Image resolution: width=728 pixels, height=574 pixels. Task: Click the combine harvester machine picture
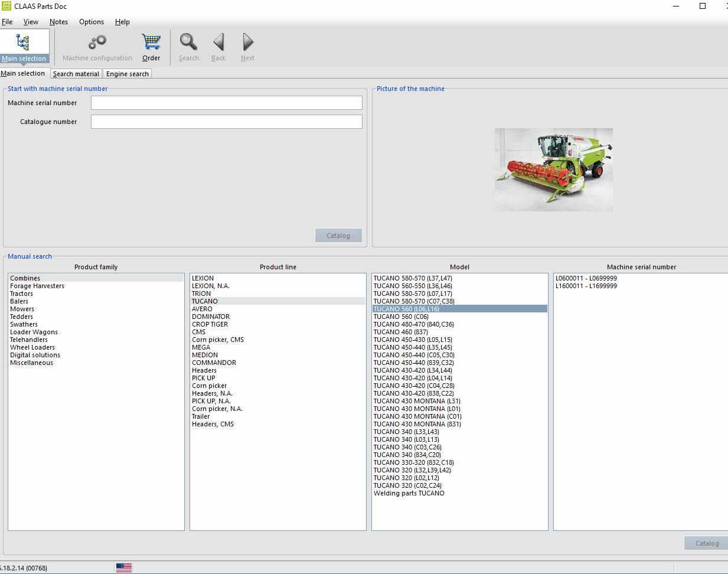click(554, 169)
